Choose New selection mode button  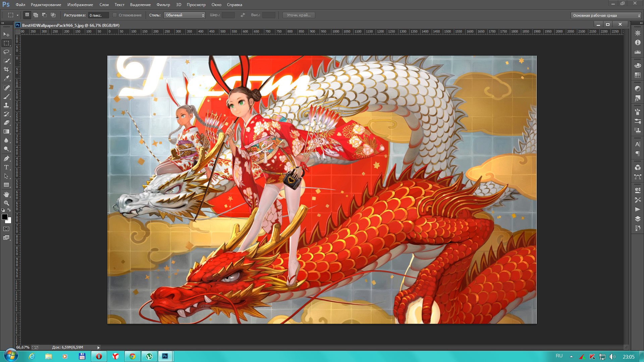click(x=27, y=15)
